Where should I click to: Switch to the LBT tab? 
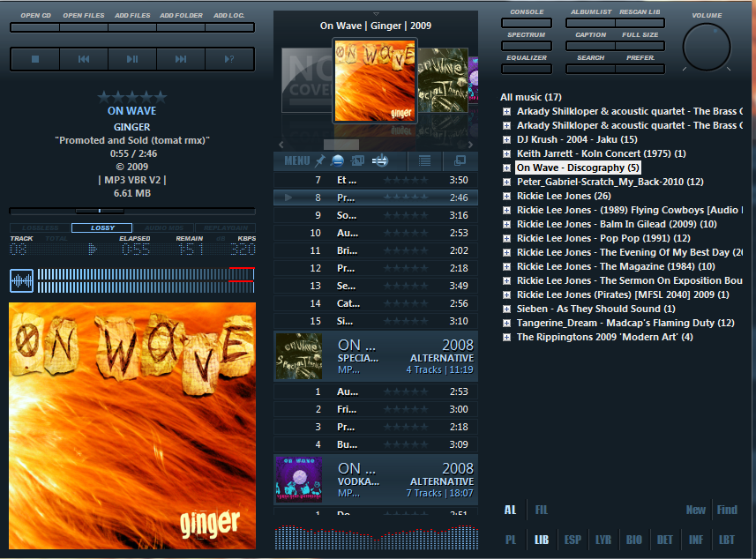coord(727,540)
